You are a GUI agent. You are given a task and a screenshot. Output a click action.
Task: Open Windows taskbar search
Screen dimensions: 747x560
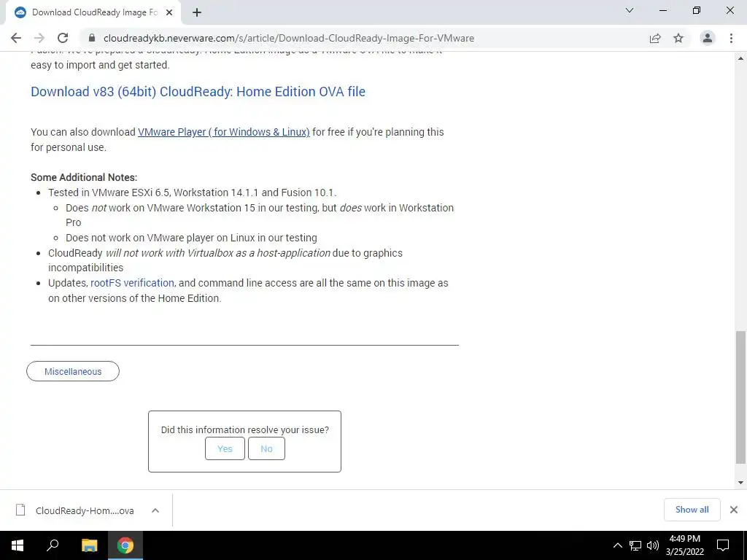click(x=53, y=545)
